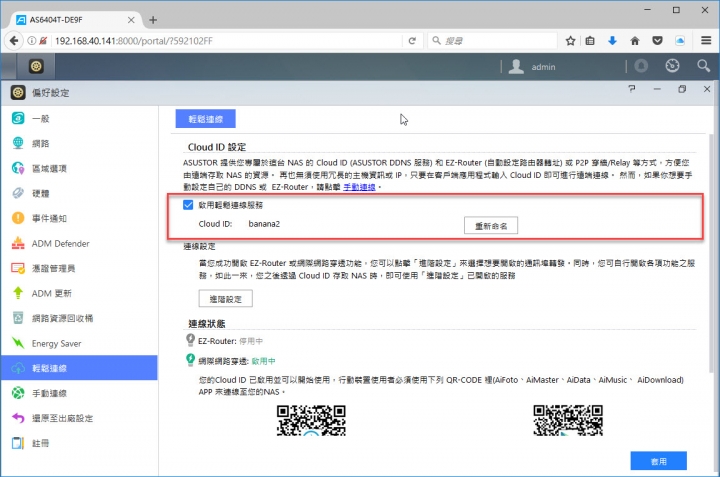Image resolution: width=720 pixels, height=477 pixels.
Task: Click the 套用 apply button
Action: (x=658, y=461)
